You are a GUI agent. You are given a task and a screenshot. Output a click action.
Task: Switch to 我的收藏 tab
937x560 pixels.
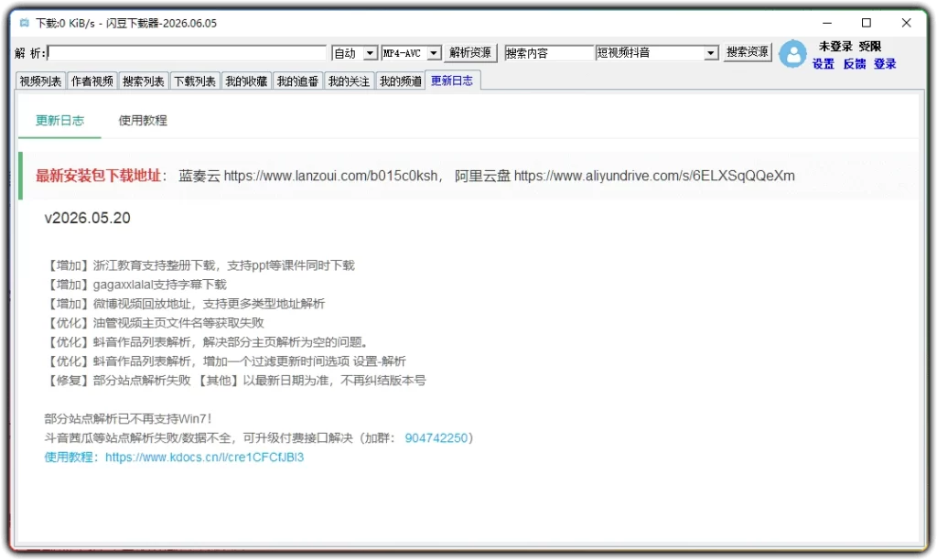pyautogui.click(x=246, y=81)
